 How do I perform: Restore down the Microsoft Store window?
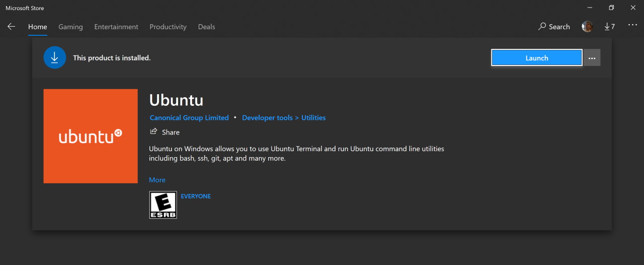[611, 8]
